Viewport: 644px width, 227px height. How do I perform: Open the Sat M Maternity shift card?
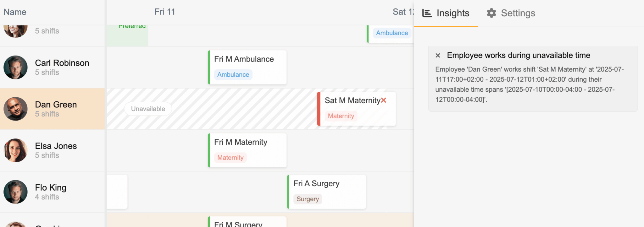coord(356,109)
